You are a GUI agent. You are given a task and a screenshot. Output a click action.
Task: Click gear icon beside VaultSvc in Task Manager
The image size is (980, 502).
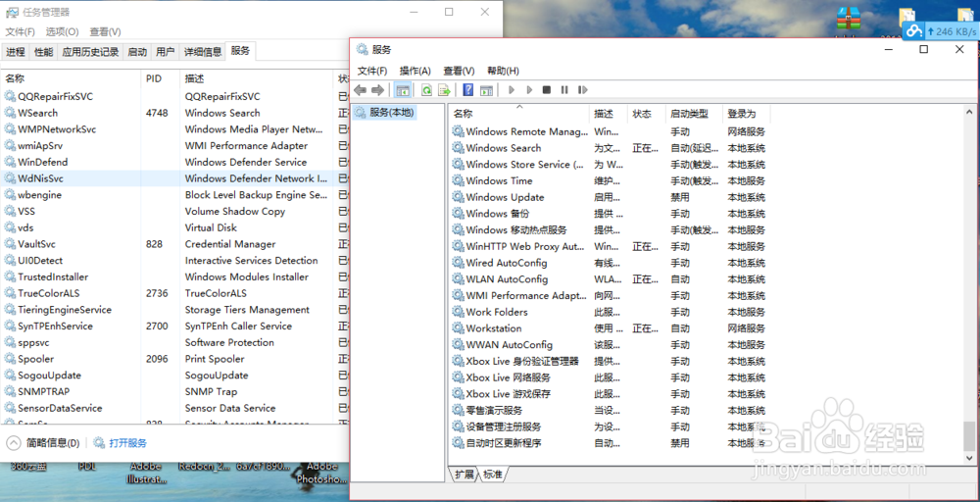(10, 244)
